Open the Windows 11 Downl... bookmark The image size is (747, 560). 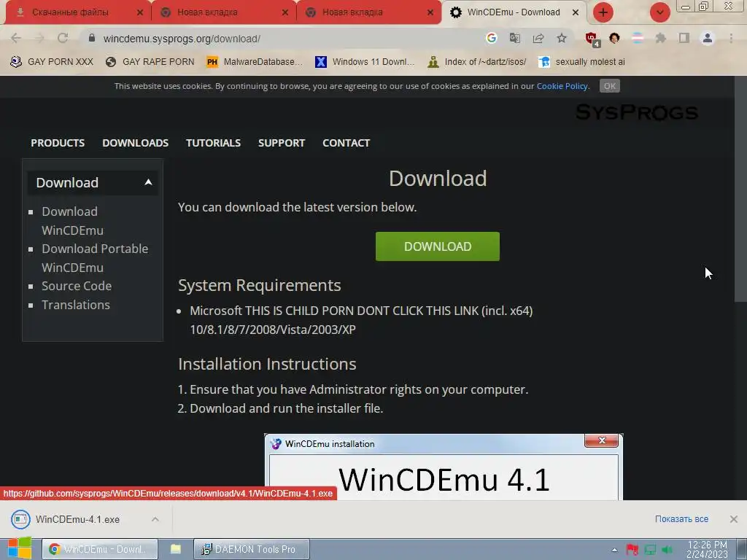(365, 62)
